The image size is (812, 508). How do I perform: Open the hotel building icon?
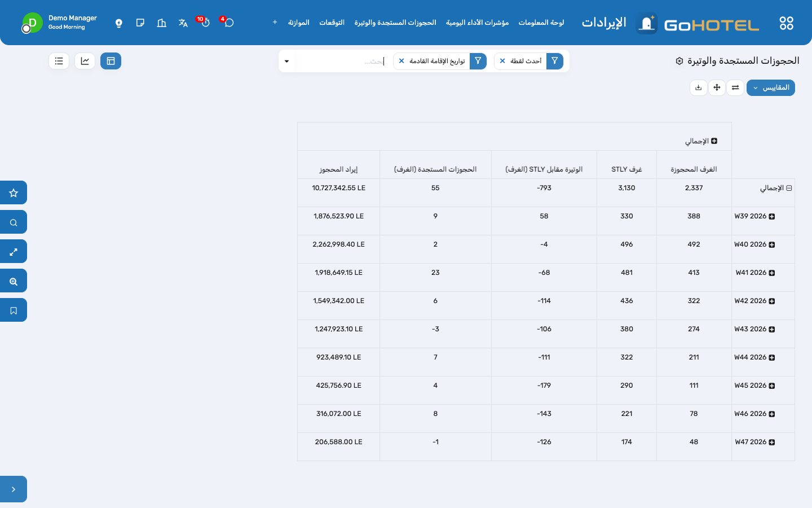click(162, 23)
